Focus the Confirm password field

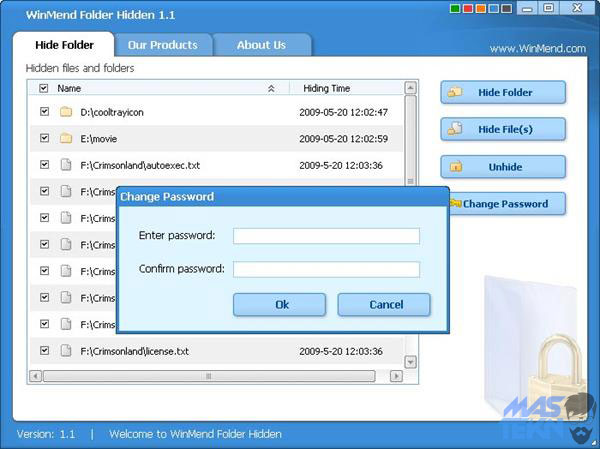pos(326,269)
